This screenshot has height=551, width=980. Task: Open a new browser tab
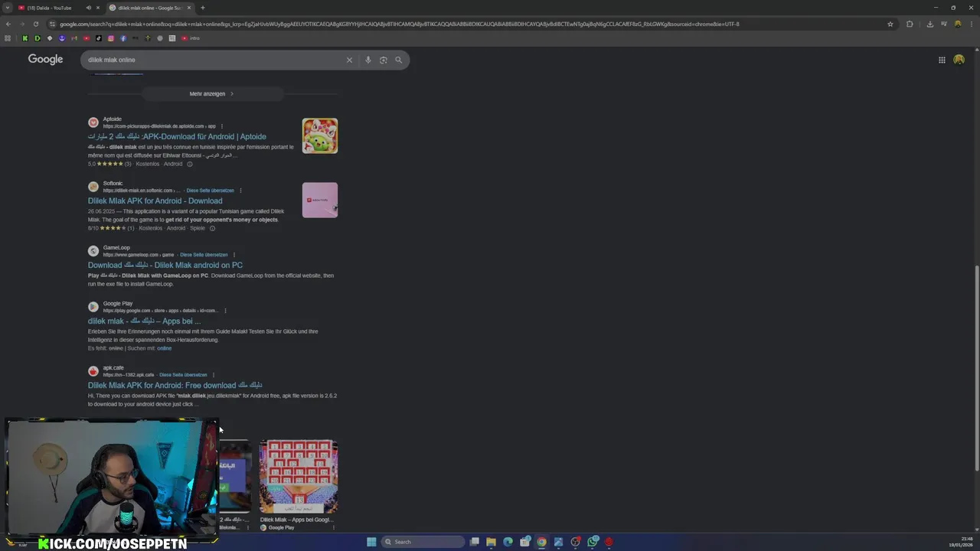pos(203,8)
